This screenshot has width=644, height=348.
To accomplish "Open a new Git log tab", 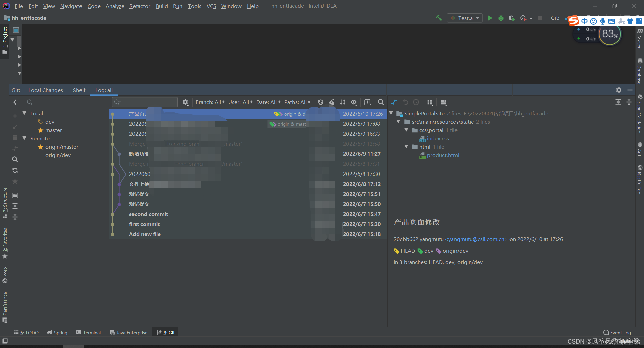I will point(367,102).
